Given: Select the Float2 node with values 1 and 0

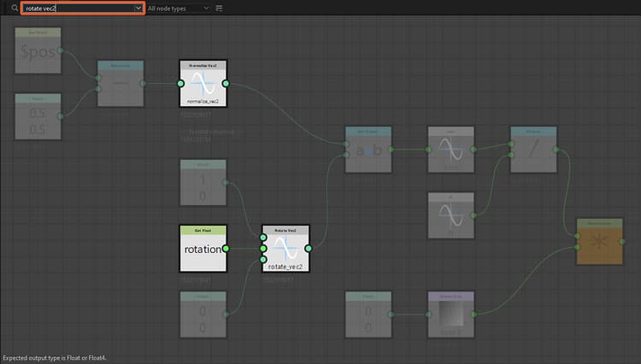Looking at the screenshot, I should click(203, 182).
